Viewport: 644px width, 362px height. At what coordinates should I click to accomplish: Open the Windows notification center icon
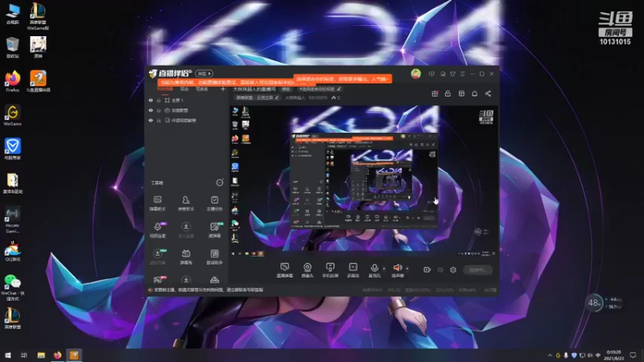(x=633, y=355)
